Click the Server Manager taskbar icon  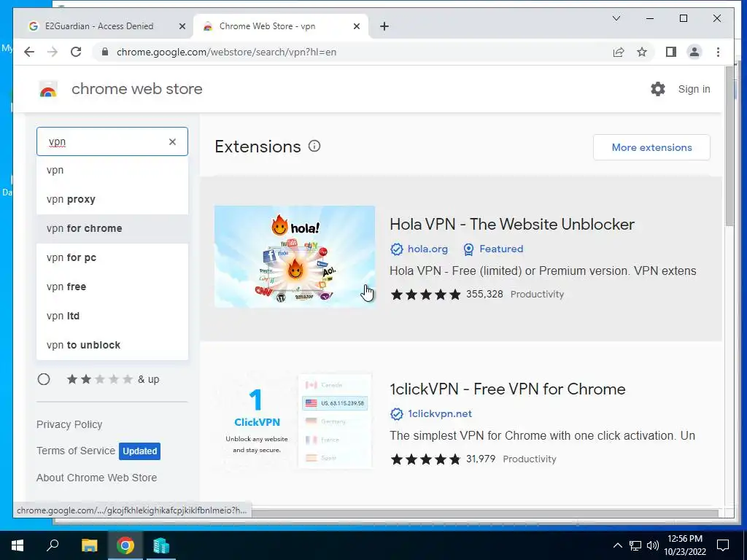tap(161, 545)
